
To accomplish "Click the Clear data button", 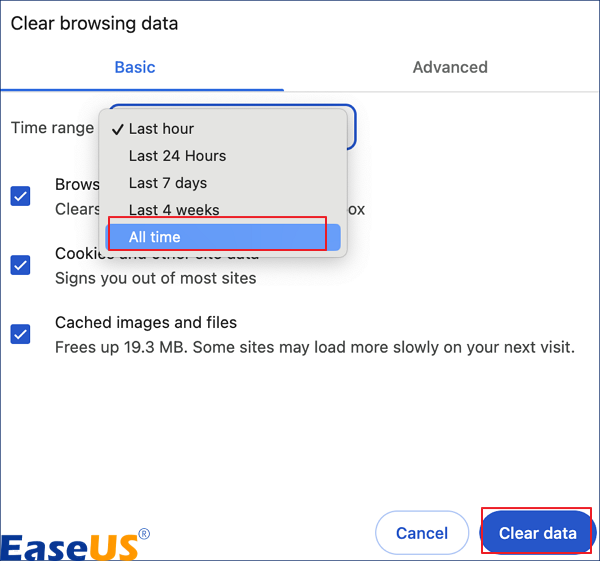I will [x=537, y=533].
